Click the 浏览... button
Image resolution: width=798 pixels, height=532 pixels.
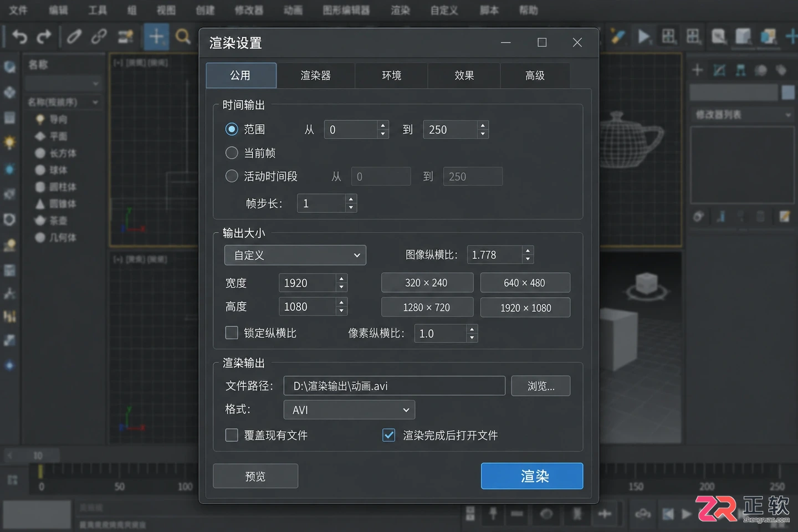541,386
